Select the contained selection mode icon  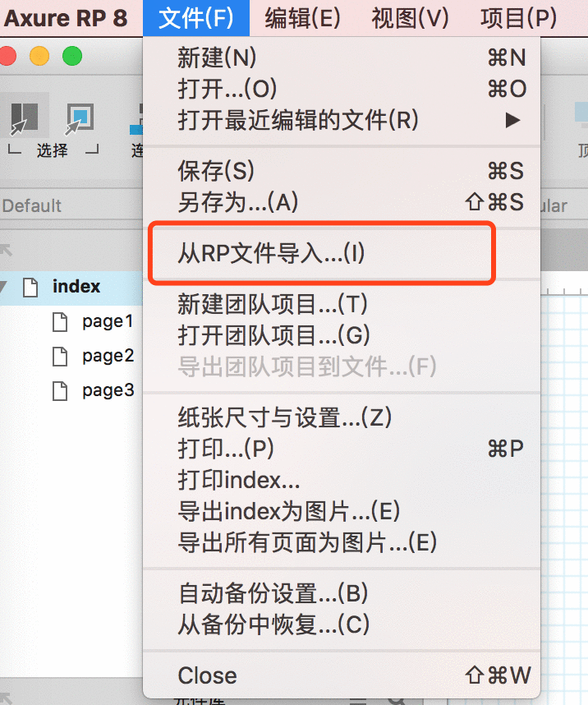[79, 117]
